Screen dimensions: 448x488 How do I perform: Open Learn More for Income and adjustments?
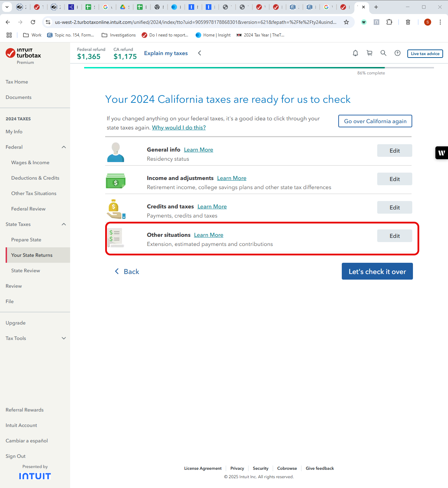point(232,178)
